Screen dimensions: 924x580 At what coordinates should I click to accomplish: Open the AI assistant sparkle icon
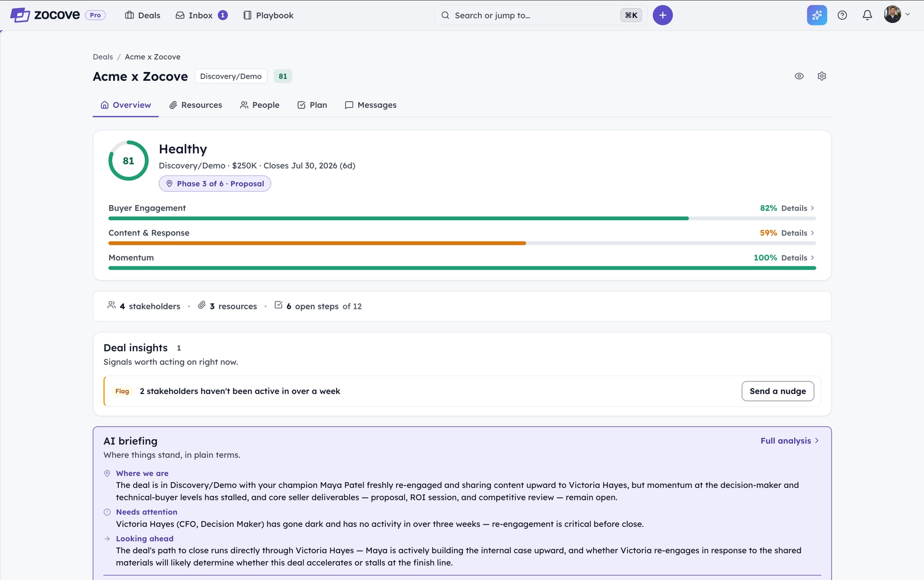coord(817,15)
